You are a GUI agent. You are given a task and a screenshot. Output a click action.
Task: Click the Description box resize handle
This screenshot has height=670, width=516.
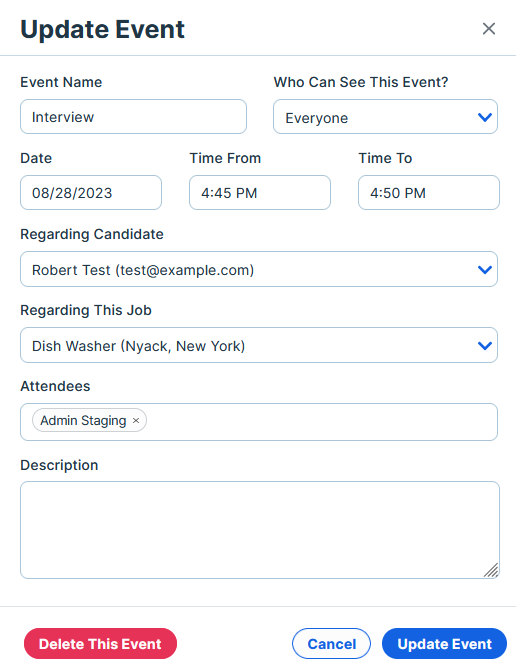pyautogui.click(x=491, y=570)
